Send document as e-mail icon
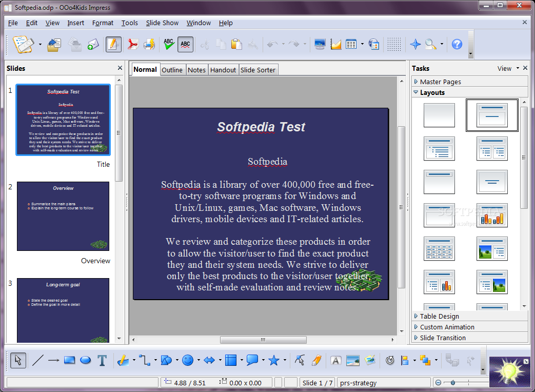 click(x=93, y=44)
